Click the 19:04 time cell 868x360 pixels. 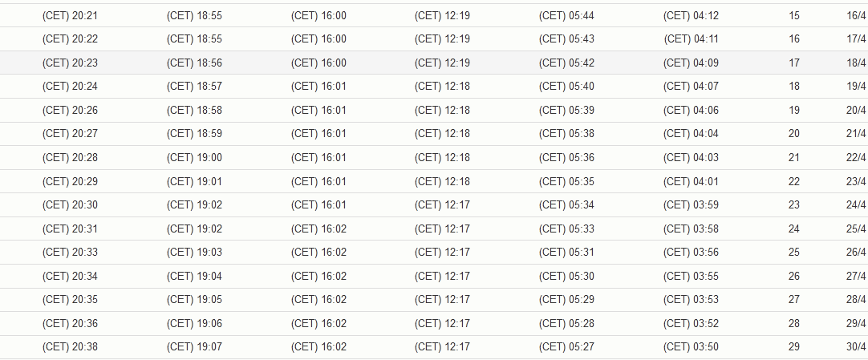click(194, 276)
